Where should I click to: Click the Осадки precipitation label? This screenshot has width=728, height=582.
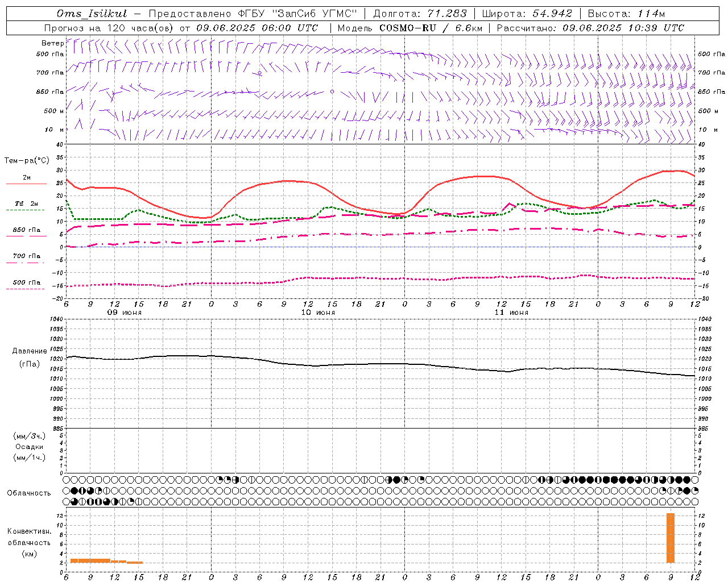(30, 447)
